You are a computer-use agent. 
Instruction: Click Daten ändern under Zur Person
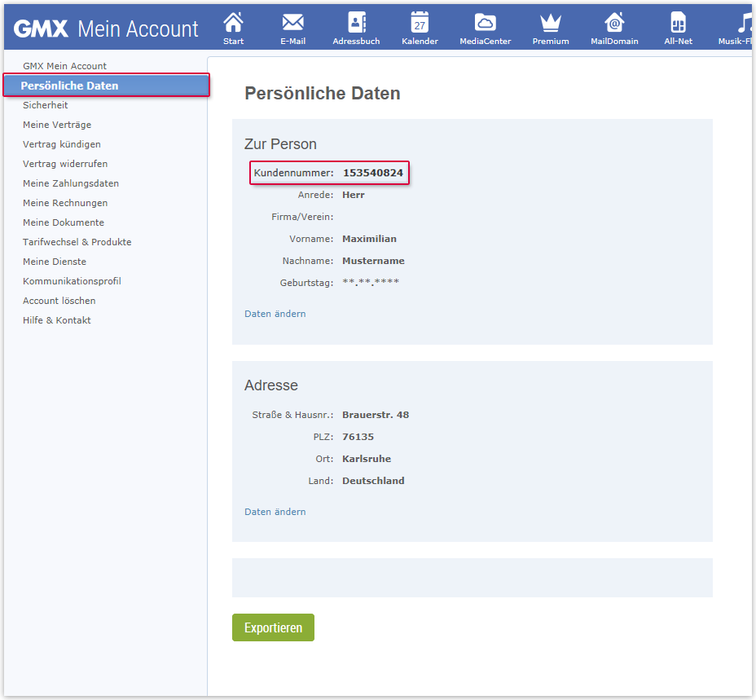point(275,314)
